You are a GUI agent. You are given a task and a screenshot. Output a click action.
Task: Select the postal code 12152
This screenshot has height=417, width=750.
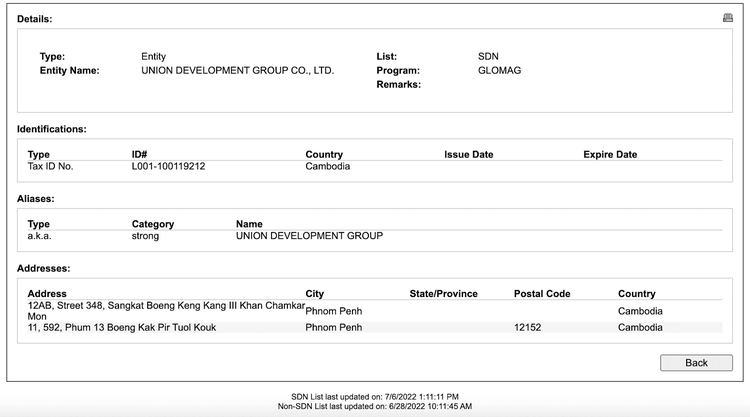pos(528,327)
